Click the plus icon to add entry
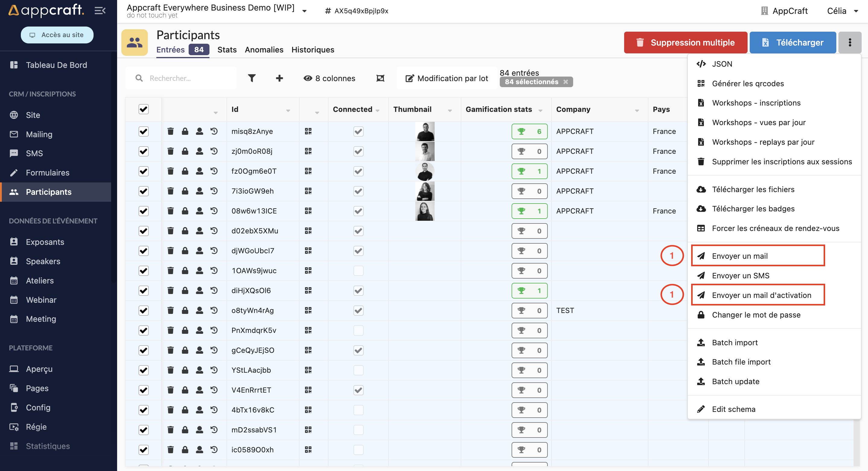This screenshot has height=471, width=868. 279,78
